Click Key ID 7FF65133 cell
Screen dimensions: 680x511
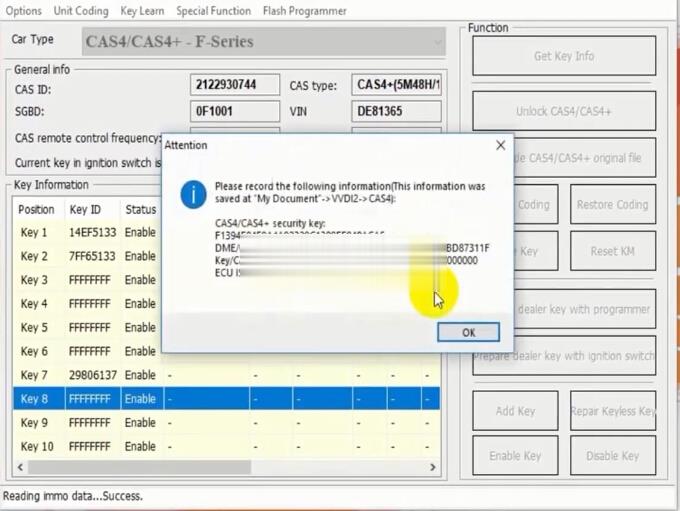click(92, 256)
